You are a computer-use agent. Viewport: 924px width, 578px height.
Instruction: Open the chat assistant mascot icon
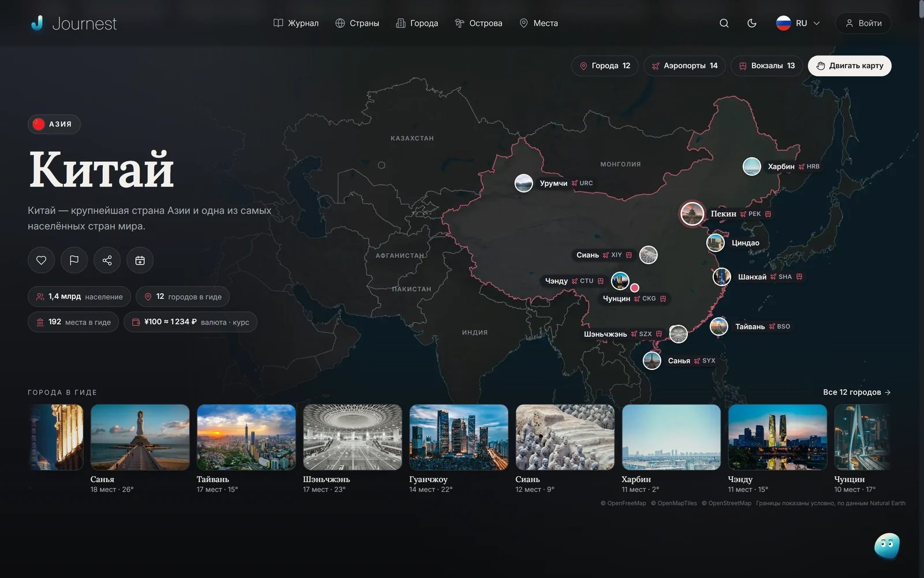click(x=887, y=546)
